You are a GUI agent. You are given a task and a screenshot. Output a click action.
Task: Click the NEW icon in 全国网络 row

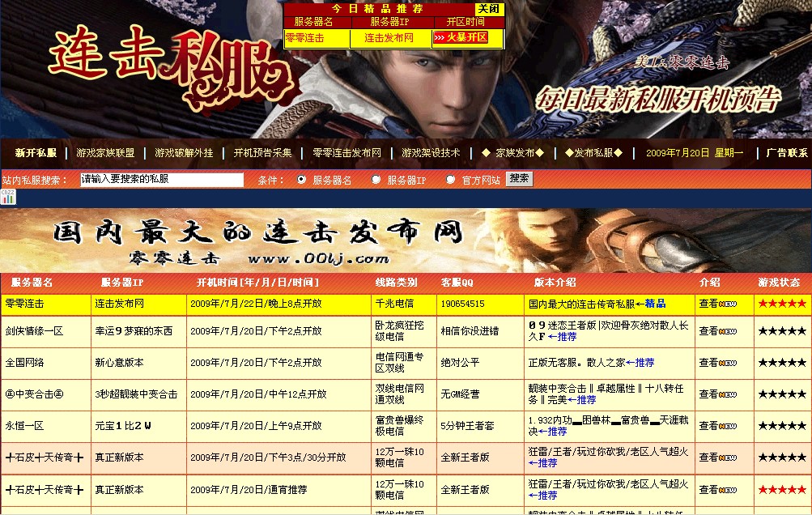[x=728, y=363]
